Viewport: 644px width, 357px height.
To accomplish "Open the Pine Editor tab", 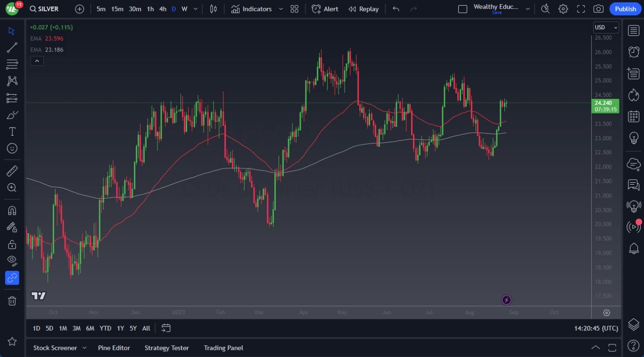I will tap(114, 348).
